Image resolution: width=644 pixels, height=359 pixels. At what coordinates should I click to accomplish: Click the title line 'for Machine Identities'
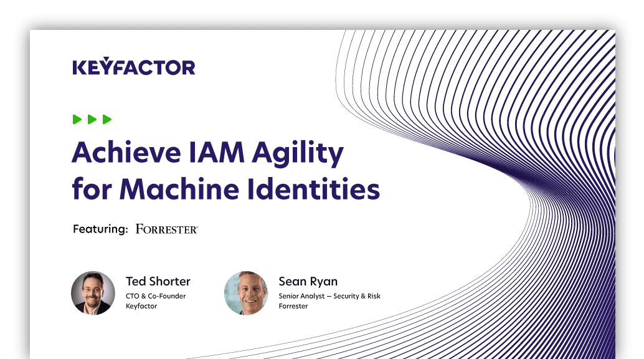click(226, 189)
